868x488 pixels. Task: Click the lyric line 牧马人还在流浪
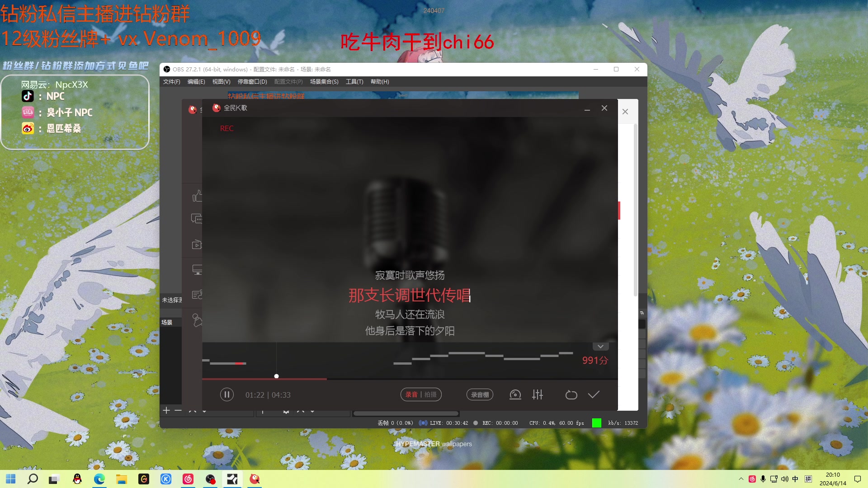coord(410,314)
